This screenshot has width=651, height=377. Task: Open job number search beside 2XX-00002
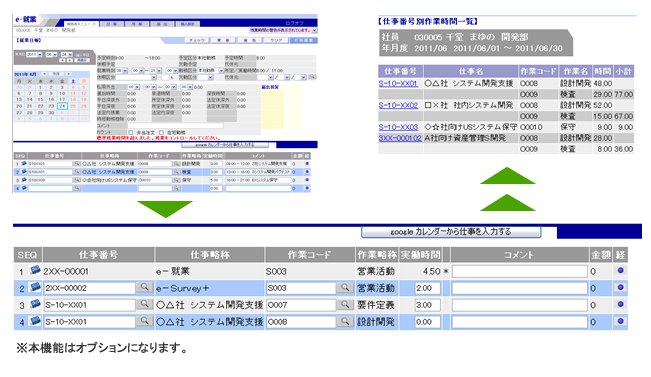point(144,287)
